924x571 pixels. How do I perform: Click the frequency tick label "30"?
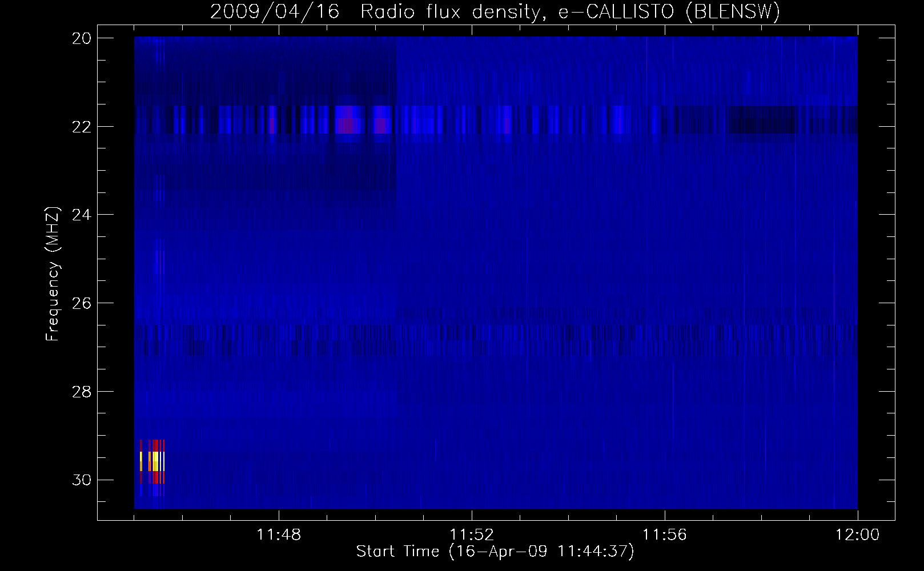tap(82, 480)
